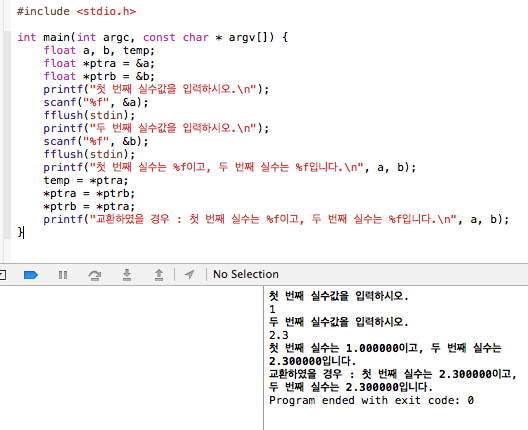The image size is (528, 430).
Task: Click the float a, b, temp line
Action: 99,51
